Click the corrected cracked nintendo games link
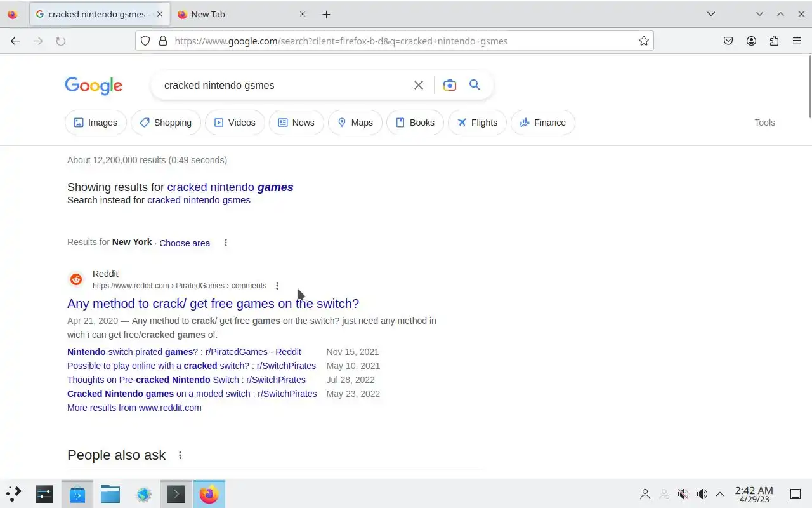Viewport: 812px width, 508px height. click(230, 187)
